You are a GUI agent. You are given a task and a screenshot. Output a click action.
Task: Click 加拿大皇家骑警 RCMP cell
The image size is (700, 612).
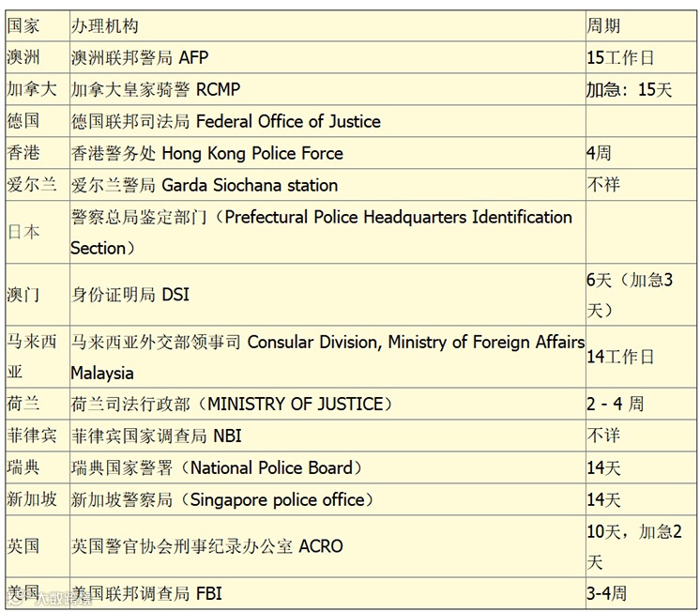click(327, 89)
